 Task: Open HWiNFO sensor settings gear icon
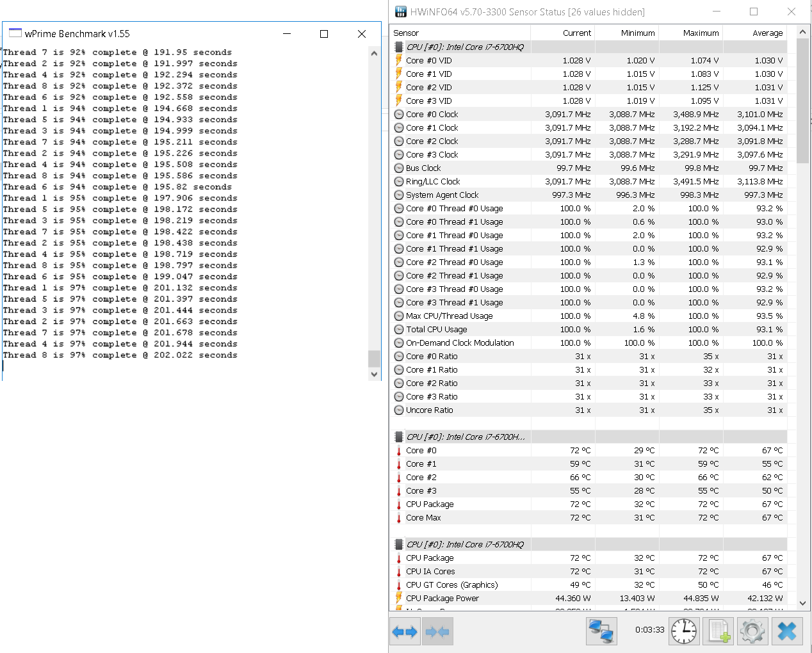tap(752, 631)
